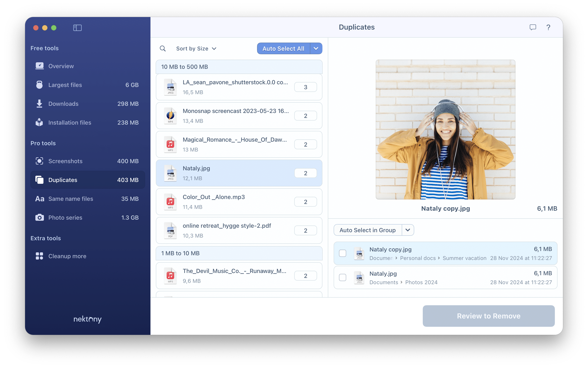The height and width of the screenshot is (368, 588).
Task: Click the search magnifier icon
Action: (x=163, y=49)
